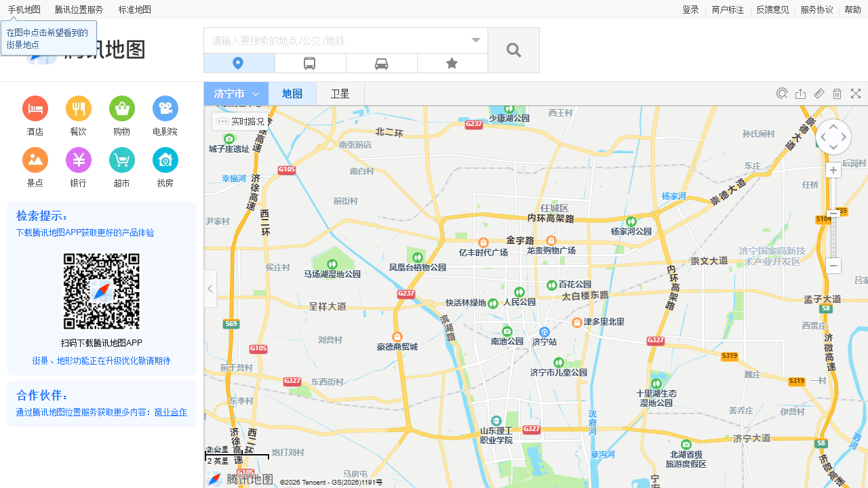Click the 商户标注 link
The image size is (868, 488).
(728, 9)
